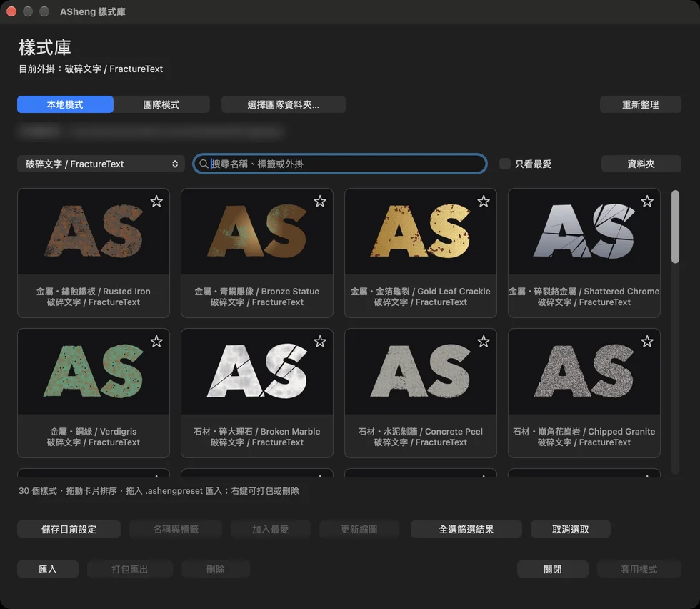Viewport: 700px width, 609px height.
Task: Select the Bronze Statue style thumbnail
Action: coord(257,232)
